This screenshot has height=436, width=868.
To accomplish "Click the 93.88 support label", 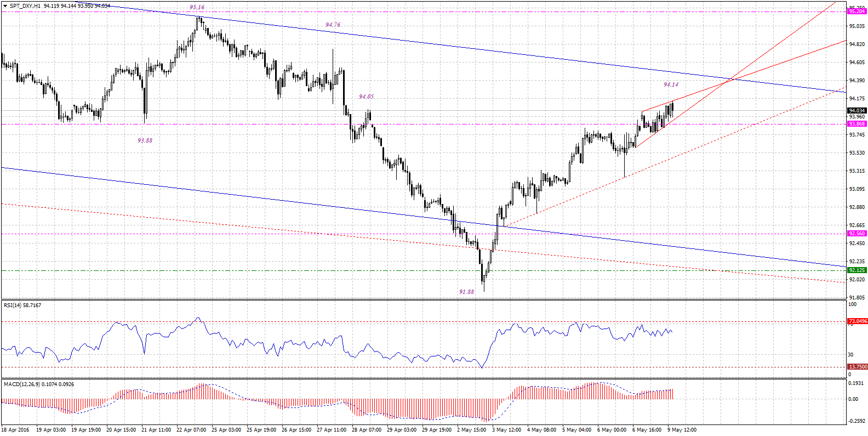I will click(x=145, y=140).
